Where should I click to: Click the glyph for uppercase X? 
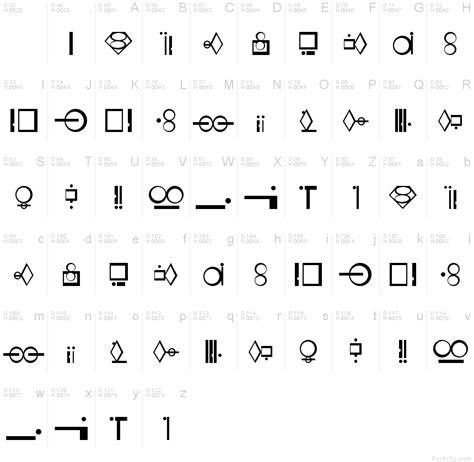[x=261, y=197]
